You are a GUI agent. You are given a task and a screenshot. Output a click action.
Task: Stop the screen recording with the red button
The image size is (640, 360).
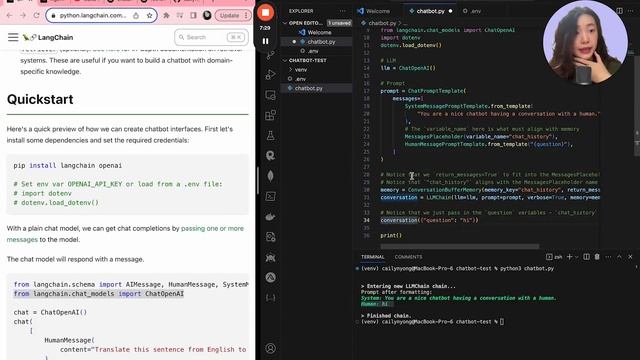click(x=265, y=13)
